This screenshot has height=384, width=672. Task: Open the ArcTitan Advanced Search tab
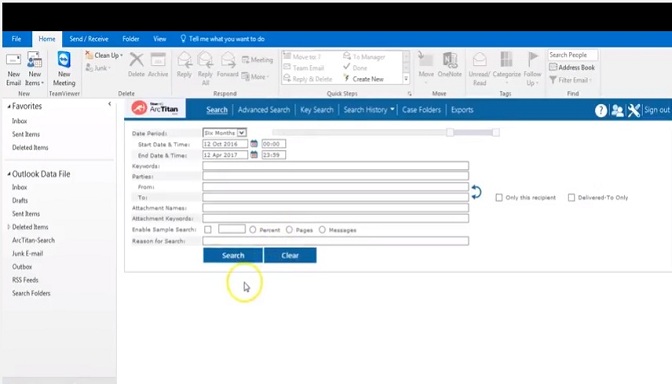[x=264, y=110]
